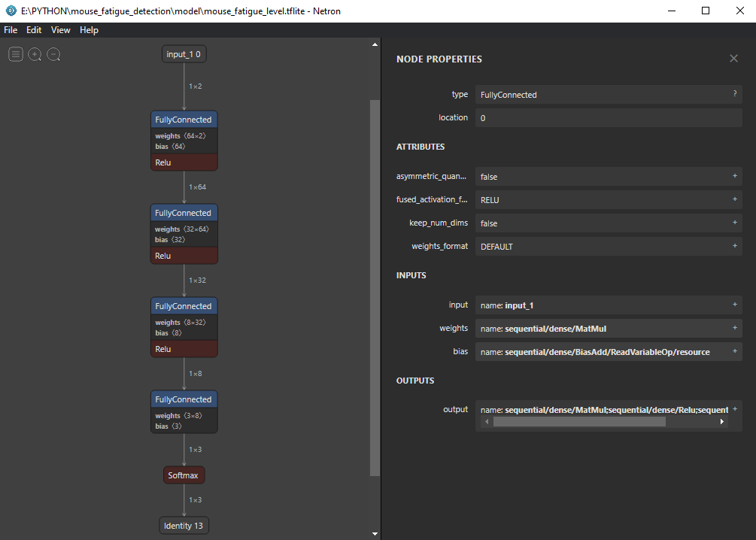Click the OUTPUTS section heading
The image size is (756, 540).
coord(415,381)
